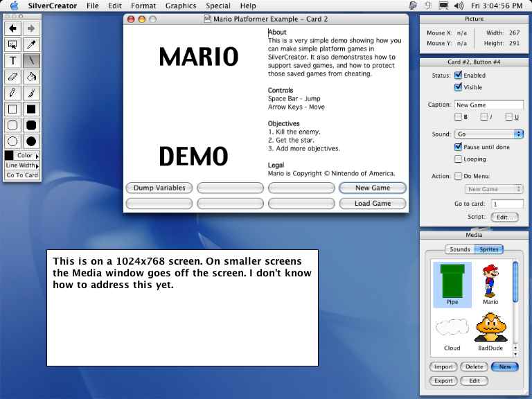532x399 pixels.
Task: Click the Edit button in Media panel
Action: pos(474,381)
